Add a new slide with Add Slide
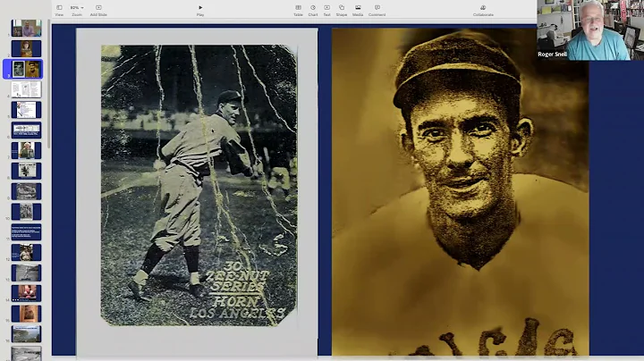This screenshot has height=361, width=644. click(98, 10)
